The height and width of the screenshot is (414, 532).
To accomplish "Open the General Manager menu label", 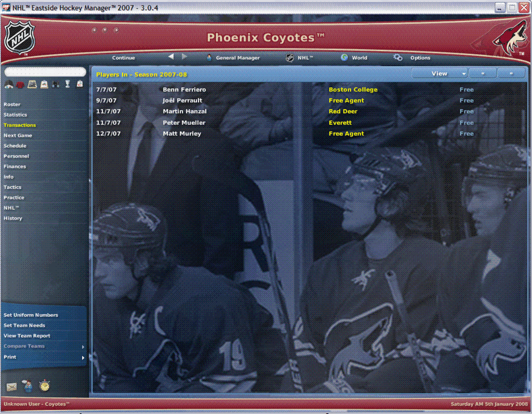I will [x=238, y=58].
